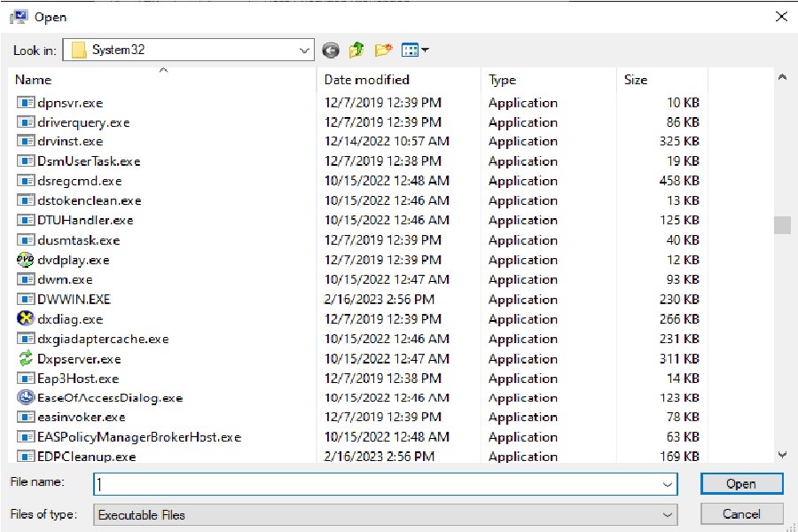Image resolution: width=798 pixels, height=532 pixels.
Task: Sort by Date modified column header
Action: coord(366,80)
